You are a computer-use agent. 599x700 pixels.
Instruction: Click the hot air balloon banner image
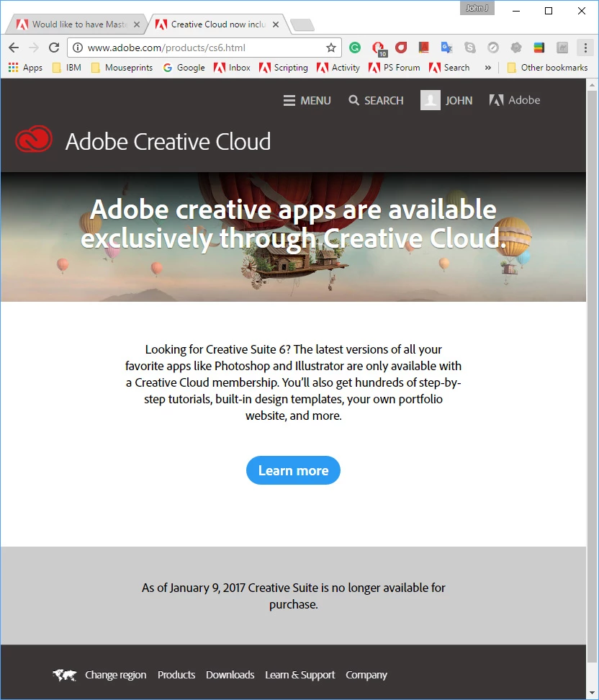(x=293, y=237)
